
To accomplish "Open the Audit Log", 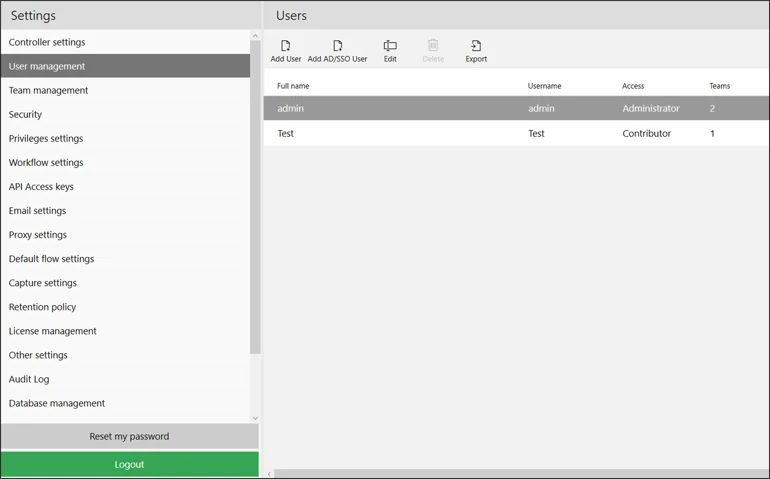I will (x=29, y=379).
